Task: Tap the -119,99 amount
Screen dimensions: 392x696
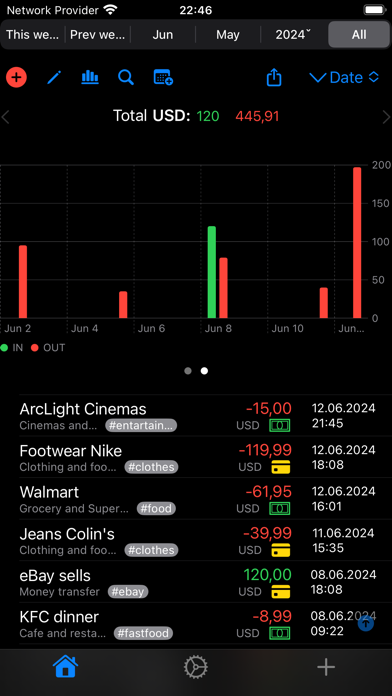Action: [265, 450]
